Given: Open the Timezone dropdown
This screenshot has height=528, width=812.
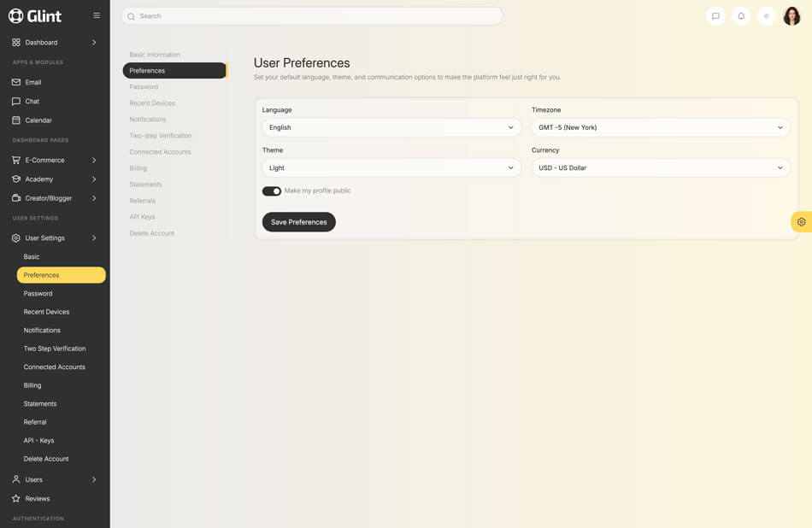Looking at the screenshot, I should [x=661, y=127].
